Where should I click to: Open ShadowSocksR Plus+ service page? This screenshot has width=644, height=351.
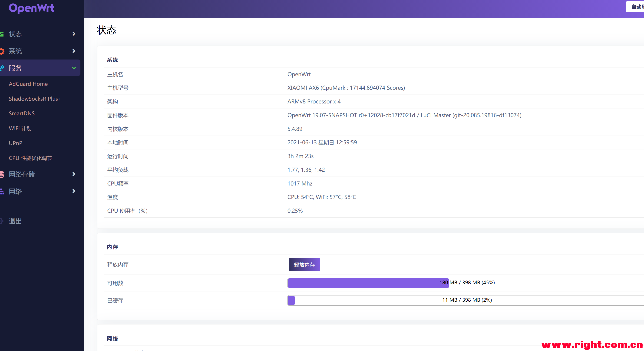[x=35, y=99]
